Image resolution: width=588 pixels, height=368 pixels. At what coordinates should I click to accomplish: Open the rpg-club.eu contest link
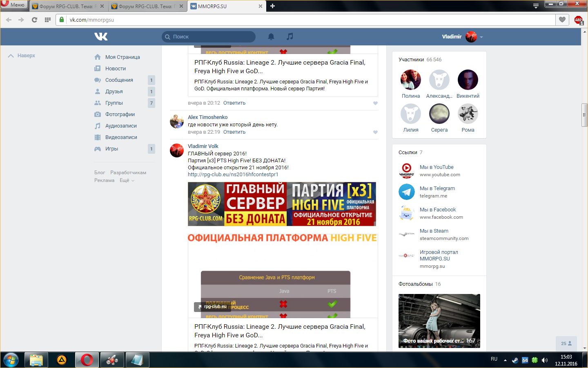[x=233, y=175]
